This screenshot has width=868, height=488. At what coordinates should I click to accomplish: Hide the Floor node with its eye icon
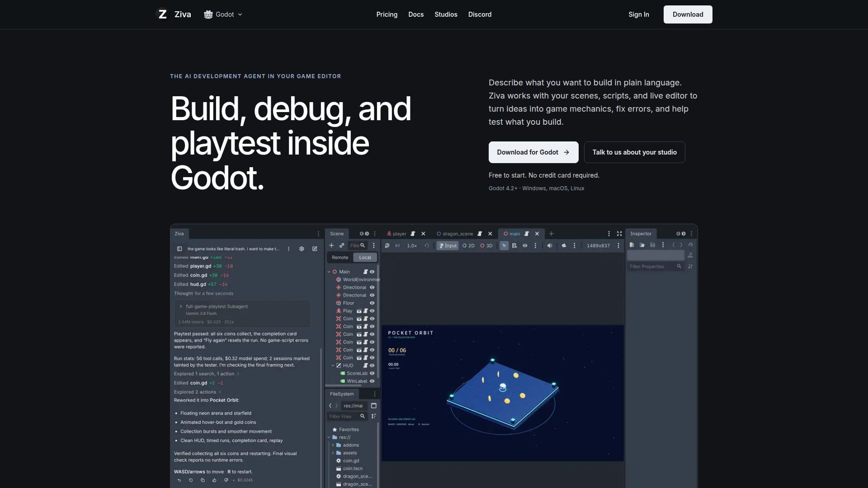pos(372,303)
